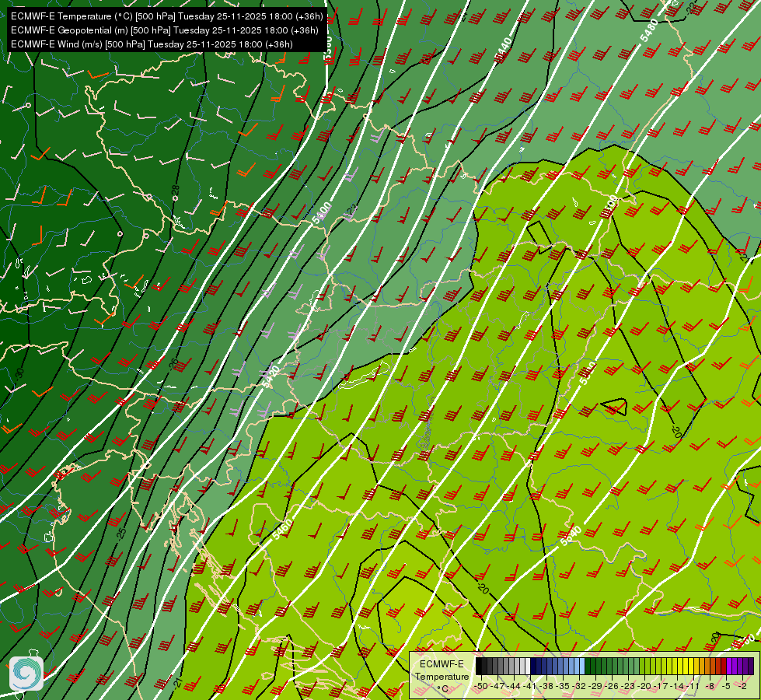Screen dimensions: 761x700
Task: Click the -17 tick label in the legend
Action: click(661, 686)
